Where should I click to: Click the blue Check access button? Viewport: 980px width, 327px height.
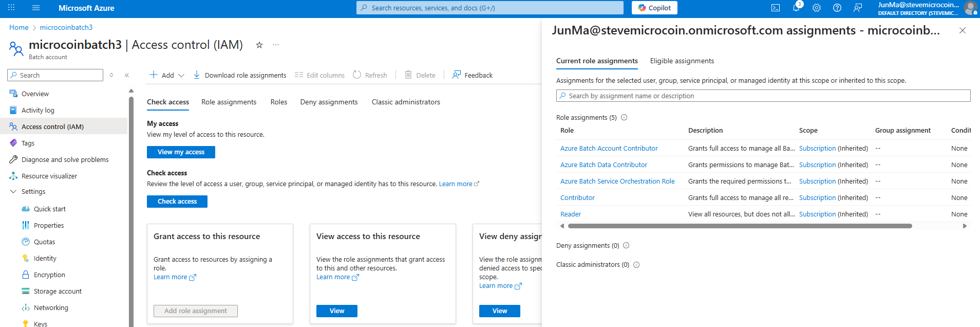[x=177, y=202]
